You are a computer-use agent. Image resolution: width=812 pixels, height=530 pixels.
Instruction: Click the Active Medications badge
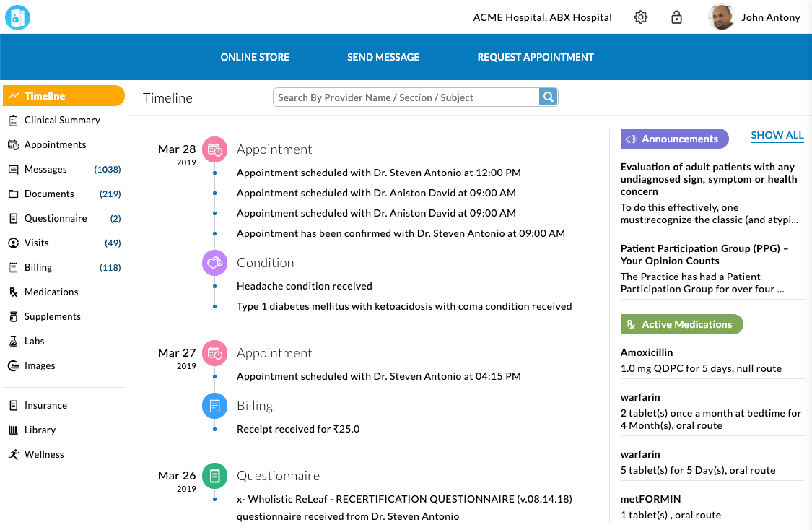[x=681, y=324]
